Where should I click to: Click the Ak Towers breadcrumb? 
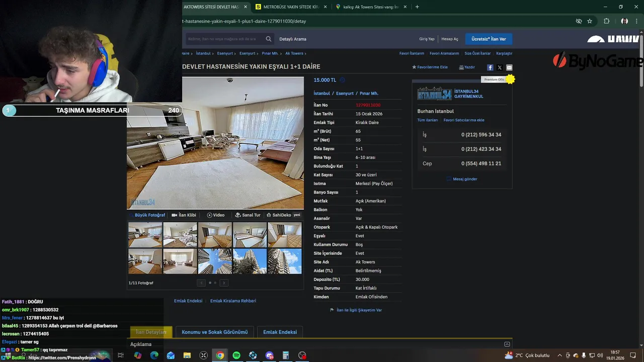tap(294, 53)
